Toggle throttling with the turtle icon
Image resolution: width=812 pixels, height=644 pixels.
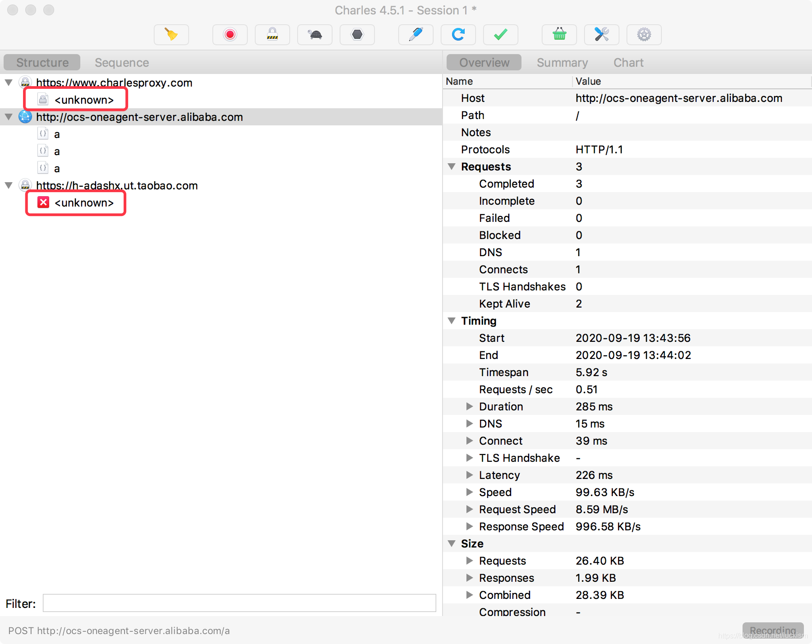click(315, 35)
